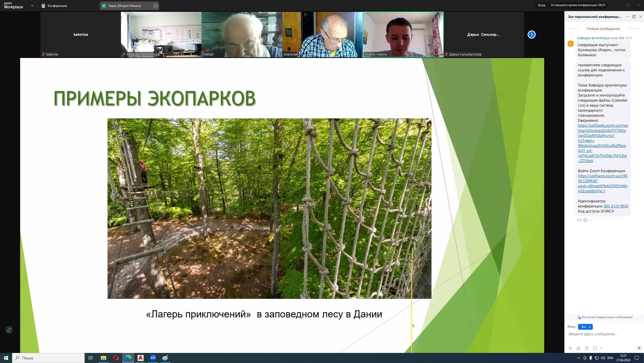This screenshot has height=363, width=644.
Task: Open the Paint app taskbar icon
Action: click(165, 358)
